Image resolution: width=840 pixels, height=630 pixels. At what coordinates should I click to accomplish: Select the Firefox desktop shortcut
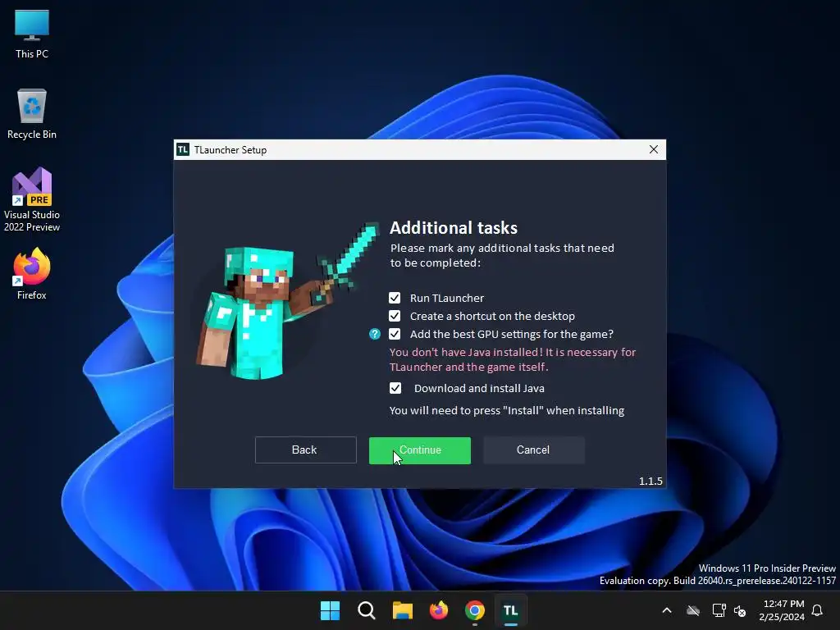click(32, 274)
